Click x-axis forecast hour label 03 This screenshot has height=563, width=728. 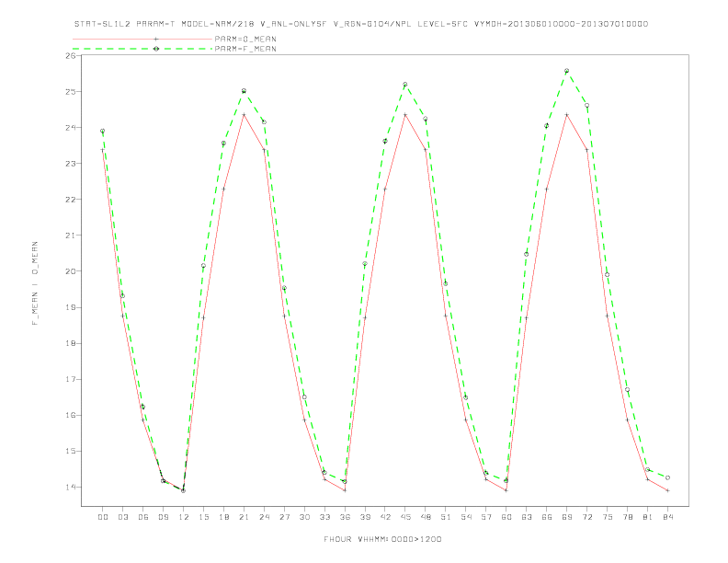(x=122, y=517)
